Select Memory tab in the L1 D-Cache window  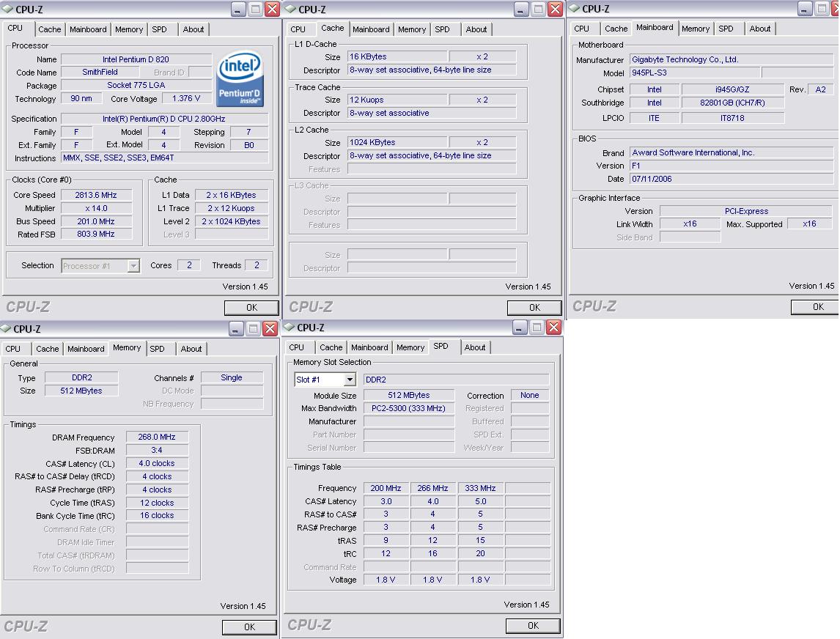click(x=412, y=29)
